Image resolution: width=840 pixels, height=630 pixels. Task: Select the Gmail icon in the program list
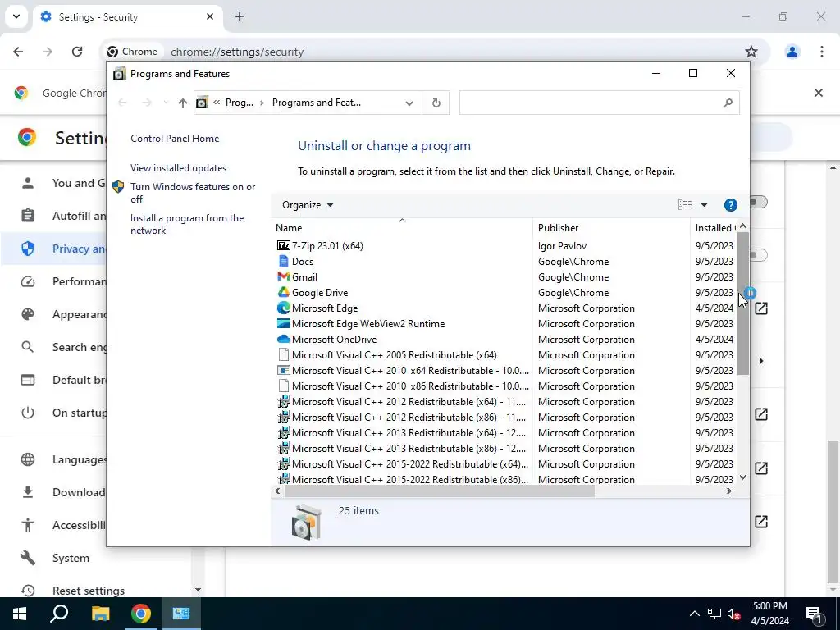(x=283, y=277)
